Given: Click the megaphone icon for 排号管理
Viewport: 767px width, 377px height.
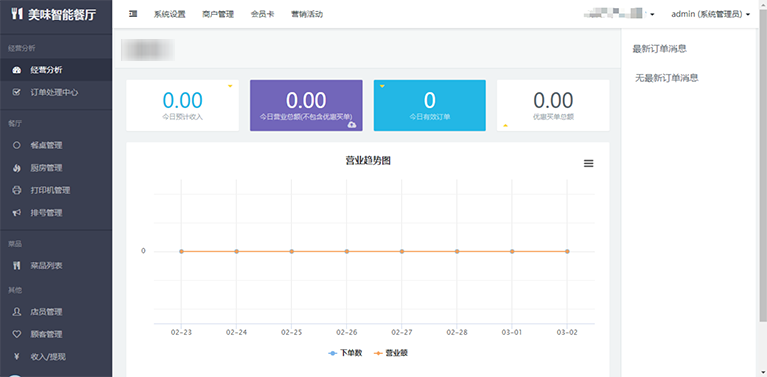Looking at the screenshot, I should click(17, 213).
